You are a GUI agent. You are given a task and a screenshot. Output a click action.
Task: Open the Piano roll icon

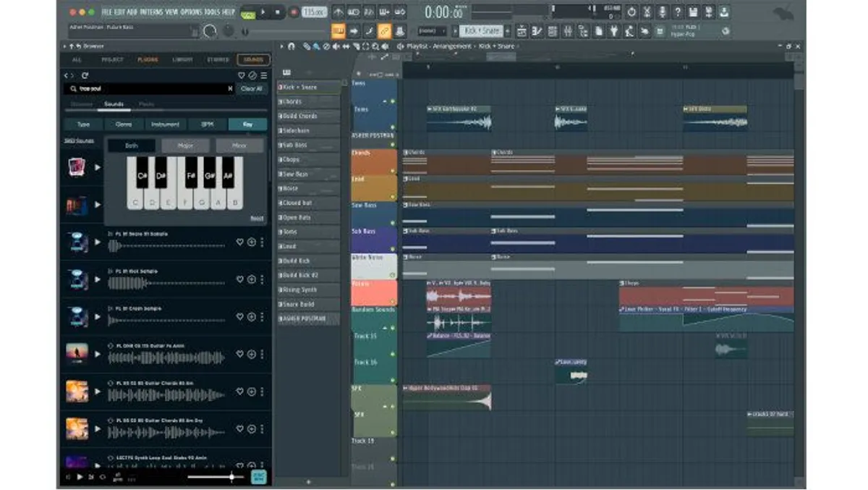tap(537, 30)
